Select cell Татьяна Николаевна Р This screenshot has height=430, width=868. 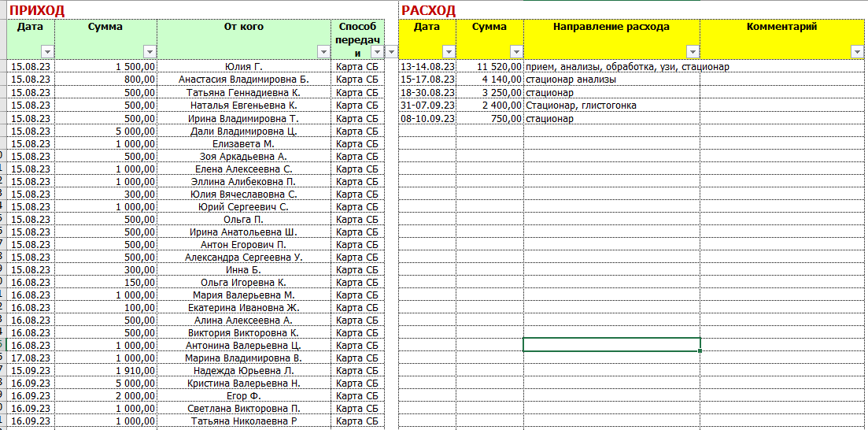click(244, 421)
